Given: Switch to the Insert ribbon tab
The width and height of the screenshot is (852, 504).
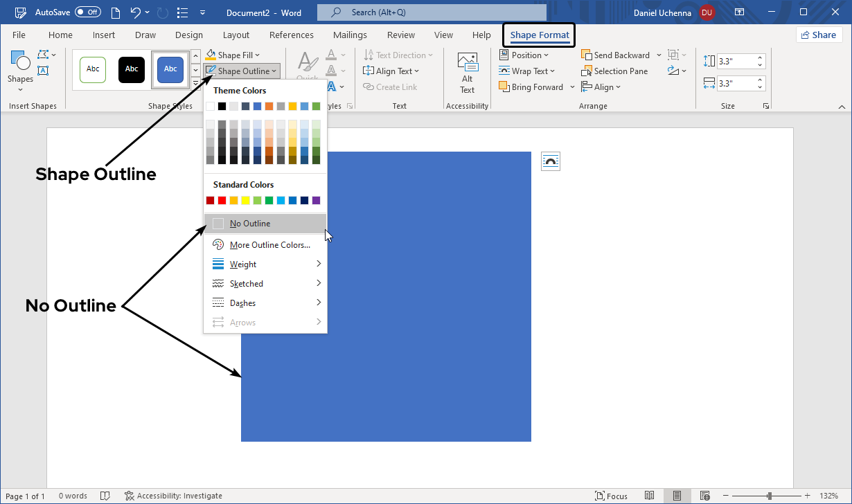Looking at the screenshot, I should click(x=104, y=35).
